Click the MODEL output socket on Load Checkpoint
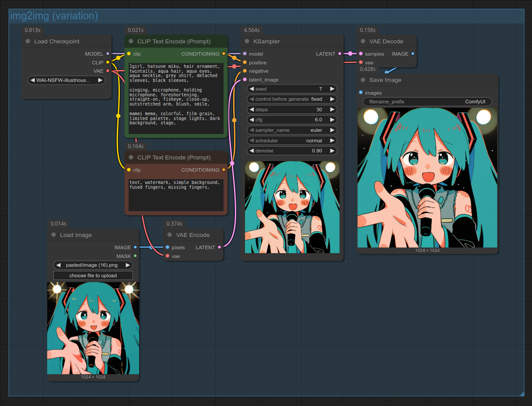The height and width of the screenshot is (406, 532). [108, 54]
